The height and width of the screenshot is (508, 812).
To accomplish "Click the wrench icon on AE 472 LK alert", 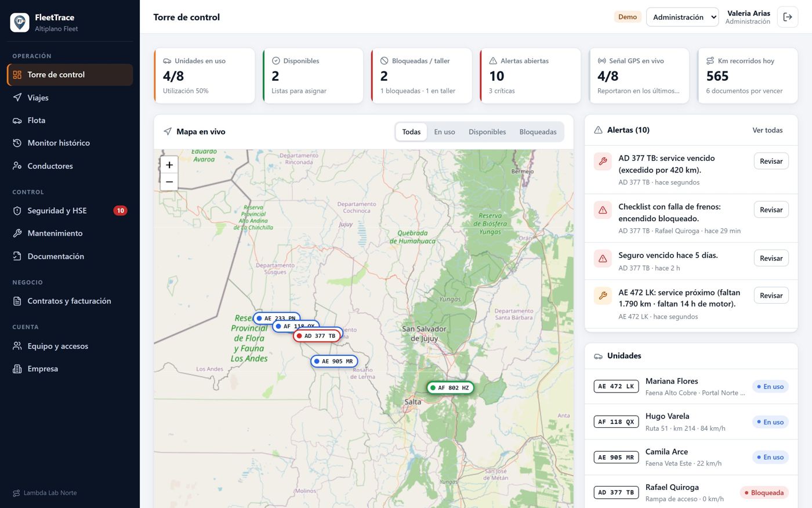I will [603, 296].
